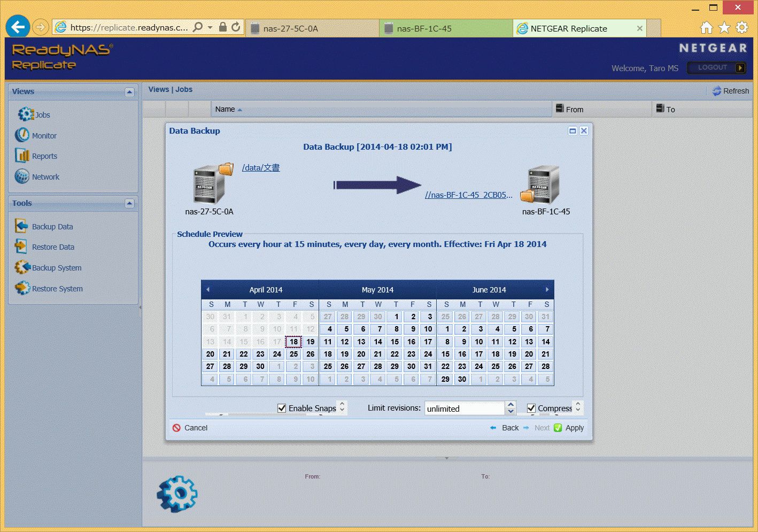Switch to nas-27-5C-0A browser tab

coord(290,28)
